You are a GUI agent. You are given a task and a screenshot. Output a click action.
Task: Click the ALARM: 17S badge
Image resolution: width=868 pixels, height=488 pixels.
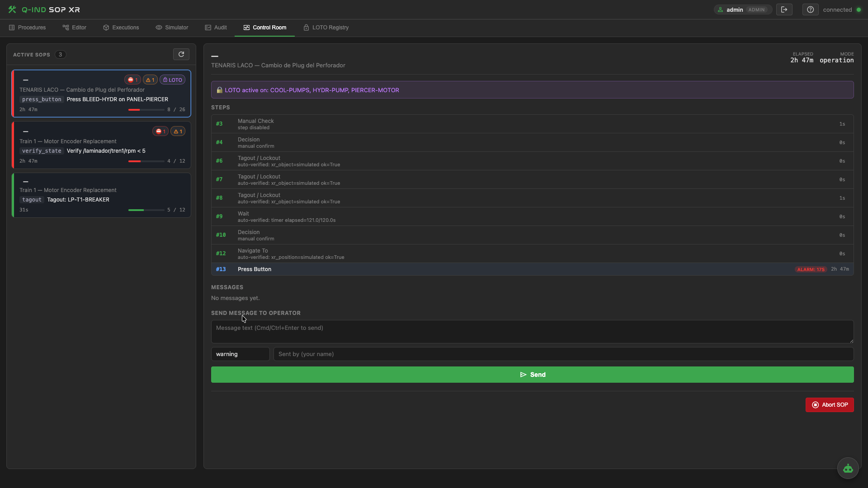[811, 269]
